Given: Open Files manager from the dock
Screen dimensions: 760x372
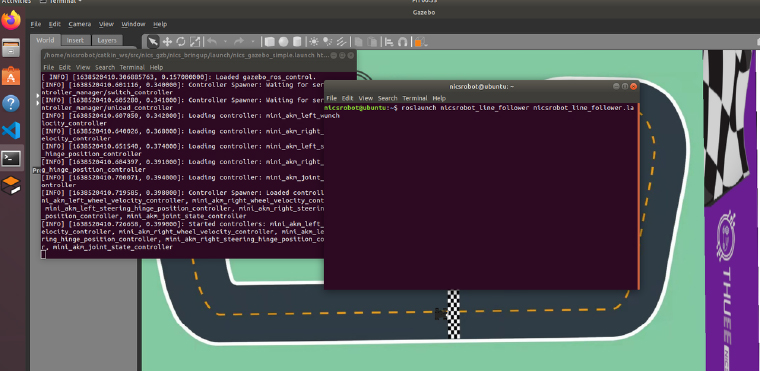Looking at the screenshot, I should point(11,48).
